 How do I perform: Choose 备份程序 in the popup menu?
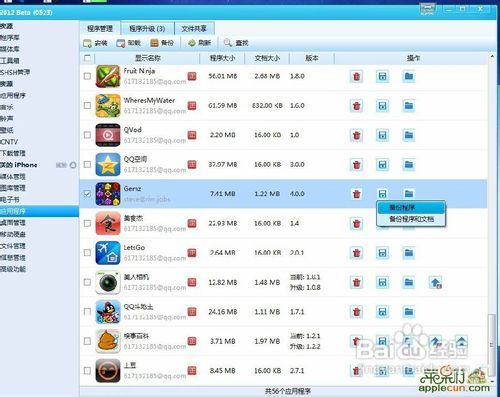(x=411, y=208)
